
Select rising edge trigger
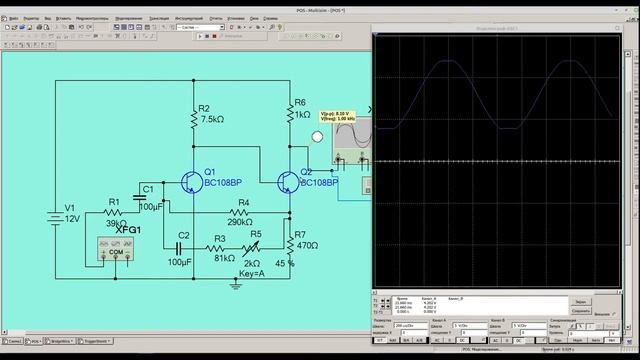tap(572, 326)
